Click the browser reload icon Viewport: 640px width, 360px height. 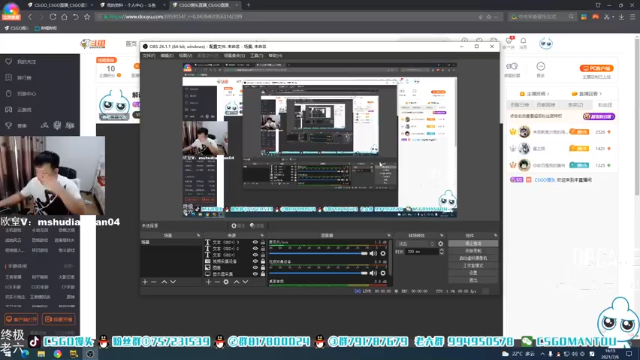pyautogui.click(x=53, y=17)
